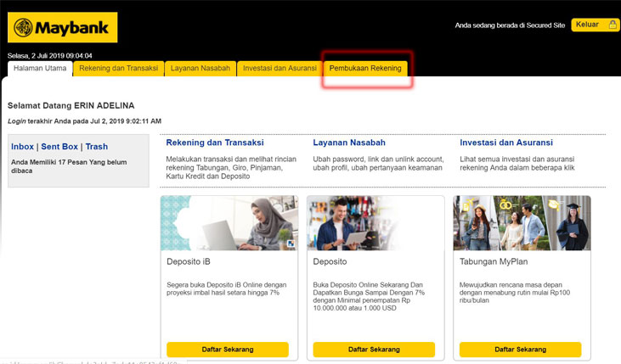621x364 pixels.
Task: Click 'Ubah password, link dan unlink account' description
Action: click(x=378, y=164)
